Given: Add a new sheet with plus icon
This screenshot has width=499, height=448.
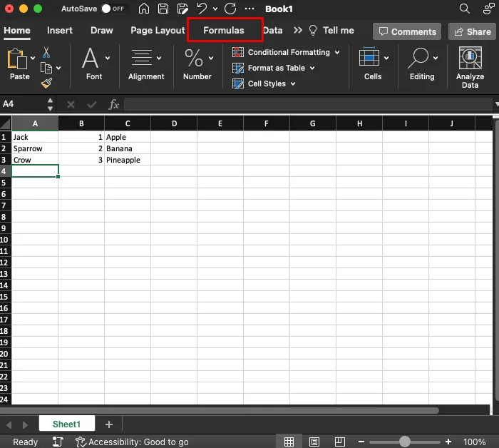Looking at the screenshot, I should point(109,424).
